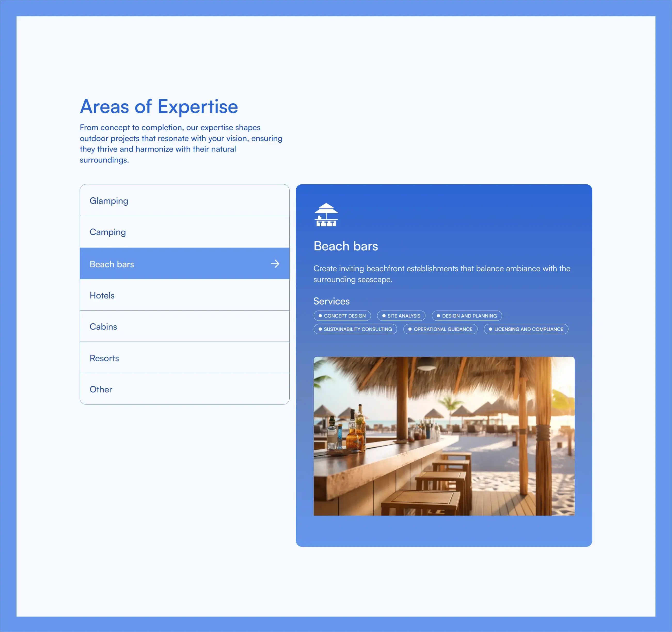Toggle the Concept Design service pill
This screenshot has height=632, width=672.
click(342, 316)
